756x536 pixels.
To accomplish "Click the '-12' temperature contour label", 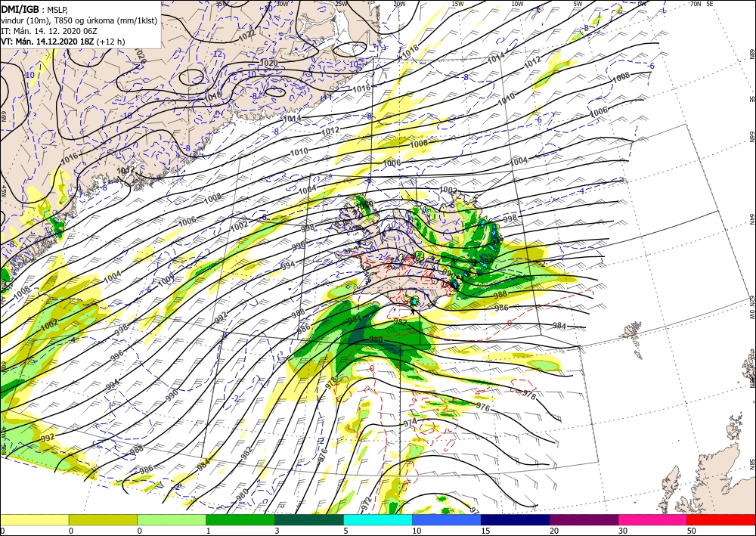I will [x=216, y=54].
